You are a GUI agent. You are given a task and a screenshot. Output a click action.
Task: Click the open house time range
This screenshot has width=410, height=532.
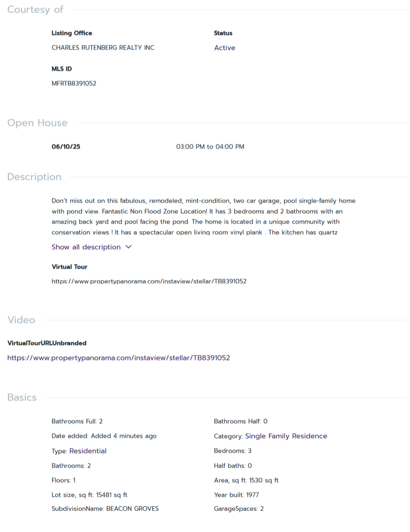coord(210,147)
